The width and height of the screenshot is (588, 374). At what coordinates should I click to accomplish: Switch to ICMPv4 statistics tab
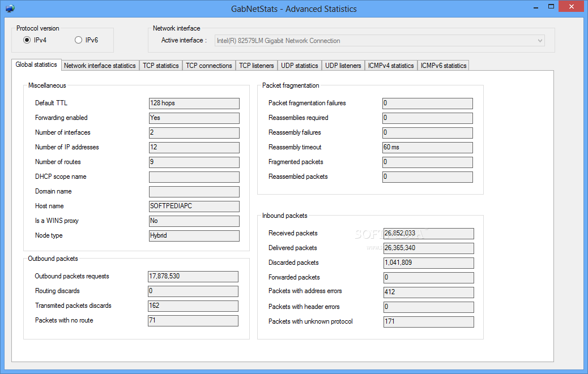(391, 66)
